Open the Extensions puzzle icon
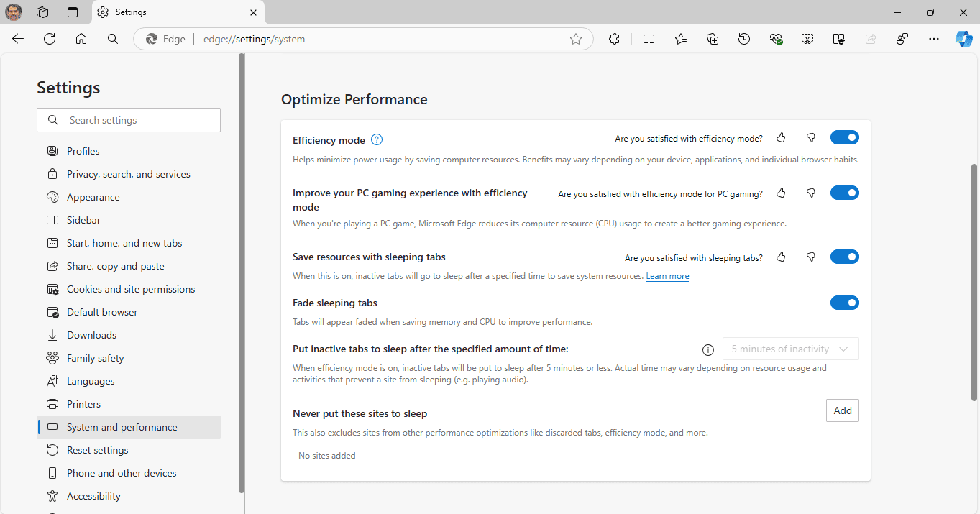 614,39
